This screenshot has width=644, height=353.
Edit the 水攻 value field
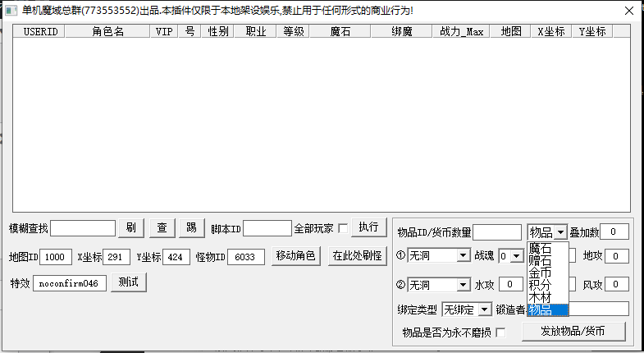pyautogui.click(x=510, y=284)
